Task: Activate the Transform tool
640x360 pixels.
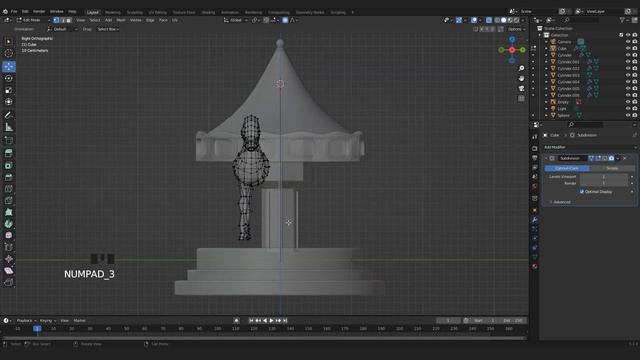Action: click(9, 102)
